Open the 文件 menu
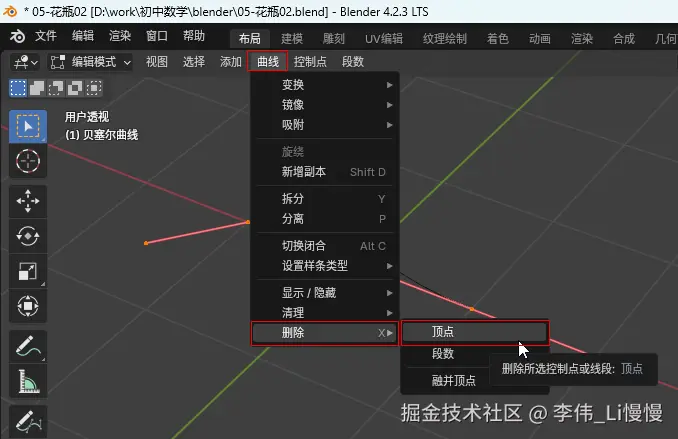 (46, 36)
